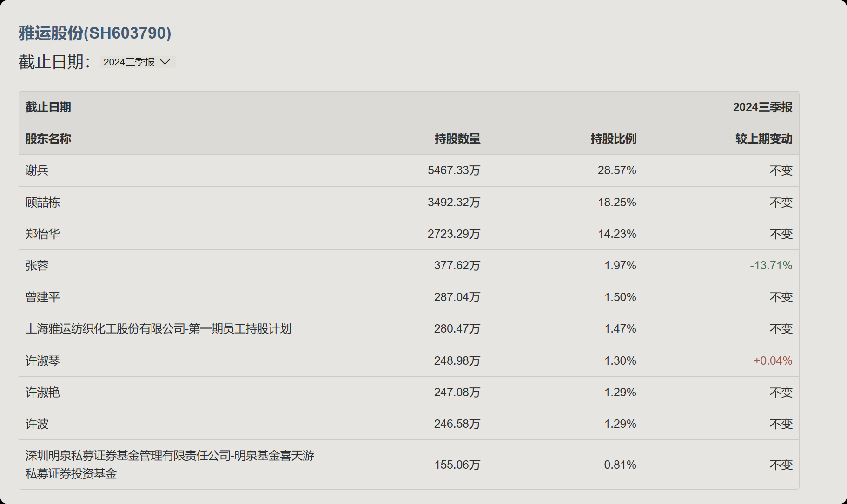Click the 5467.33万 holding amount cell
The image size is (847, 504).
(x=454, y=170)
